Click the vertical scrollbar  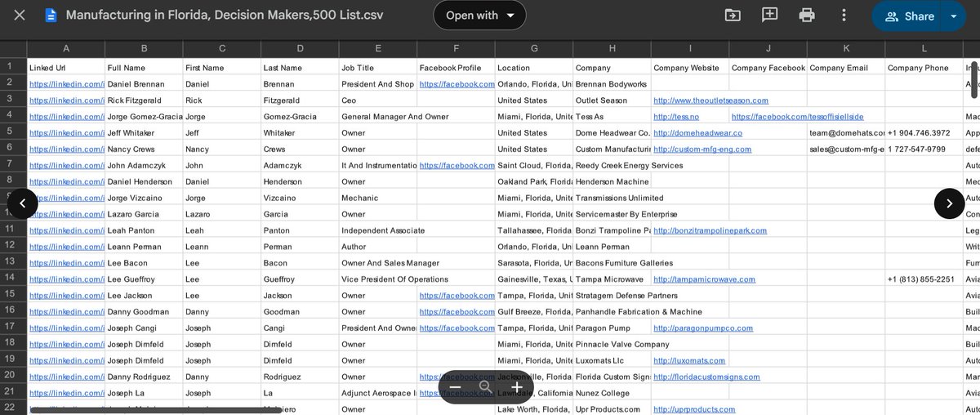974,78
